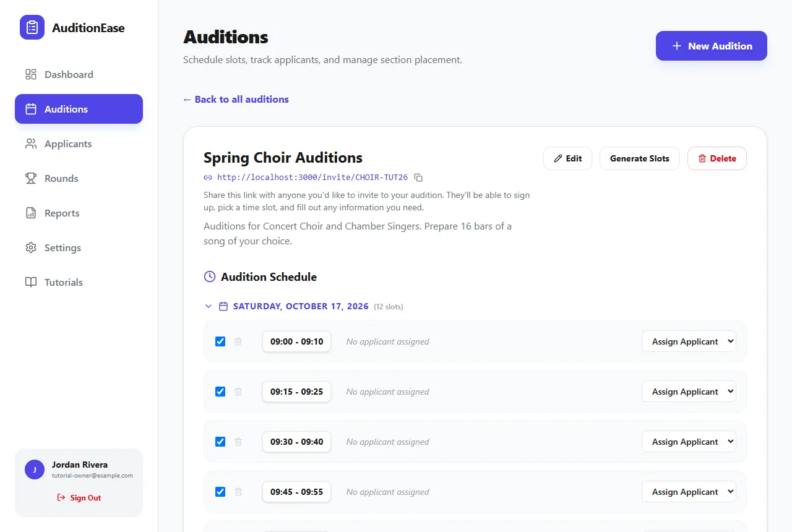This screenshot has height=532, width=792.
Task: Click the New Audition button
Action: coord(712,46)
